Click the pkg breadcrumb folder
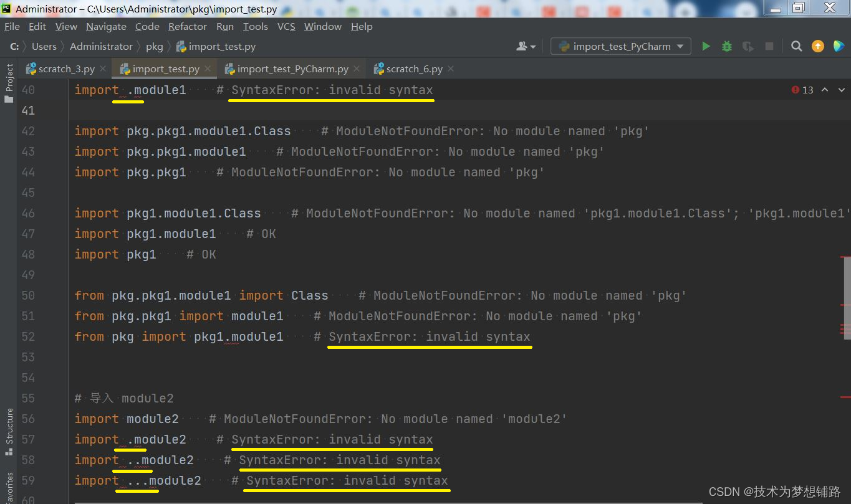The width and height of the screenshot is (851, 504). [154, 46]
